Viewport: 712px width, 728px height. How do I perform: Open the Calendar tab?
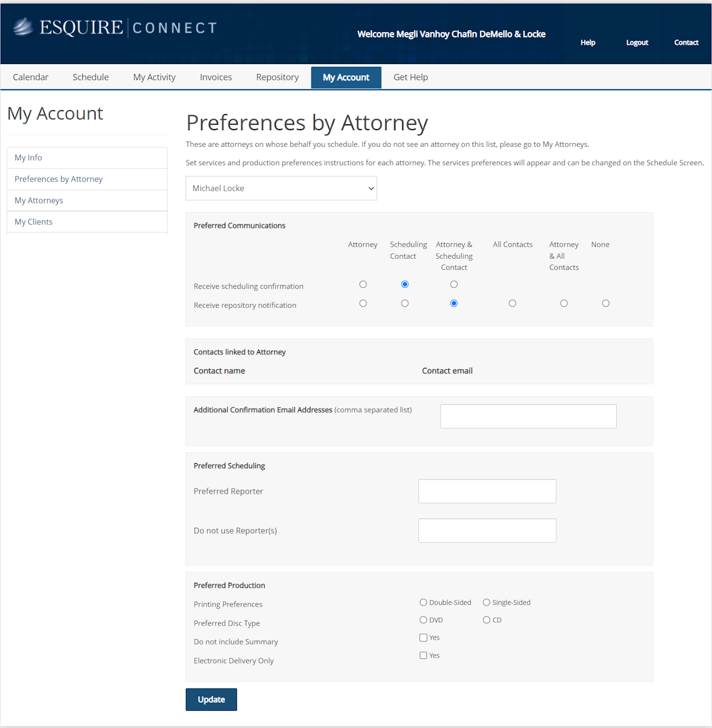31,77
